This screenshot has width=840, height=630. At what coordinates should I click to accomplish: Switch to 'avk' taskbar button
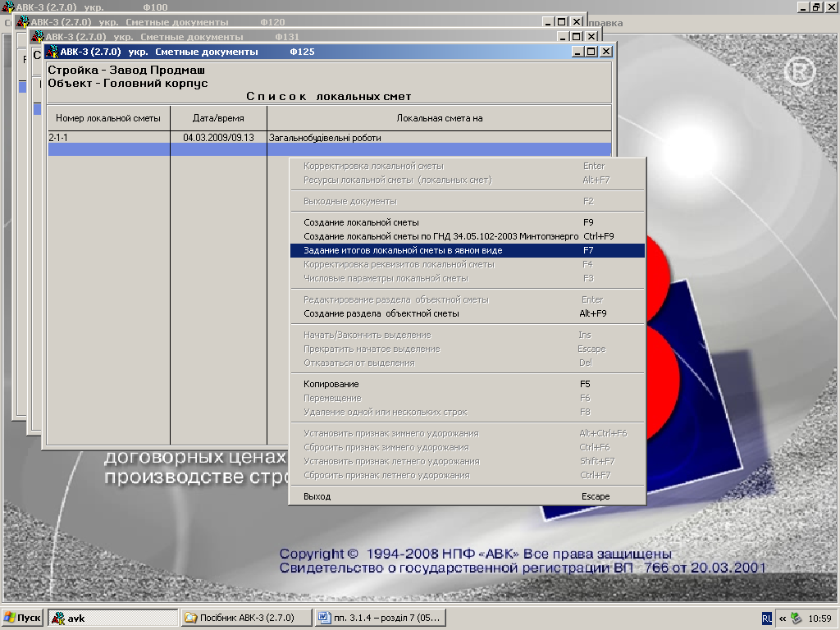pos(113,618)
